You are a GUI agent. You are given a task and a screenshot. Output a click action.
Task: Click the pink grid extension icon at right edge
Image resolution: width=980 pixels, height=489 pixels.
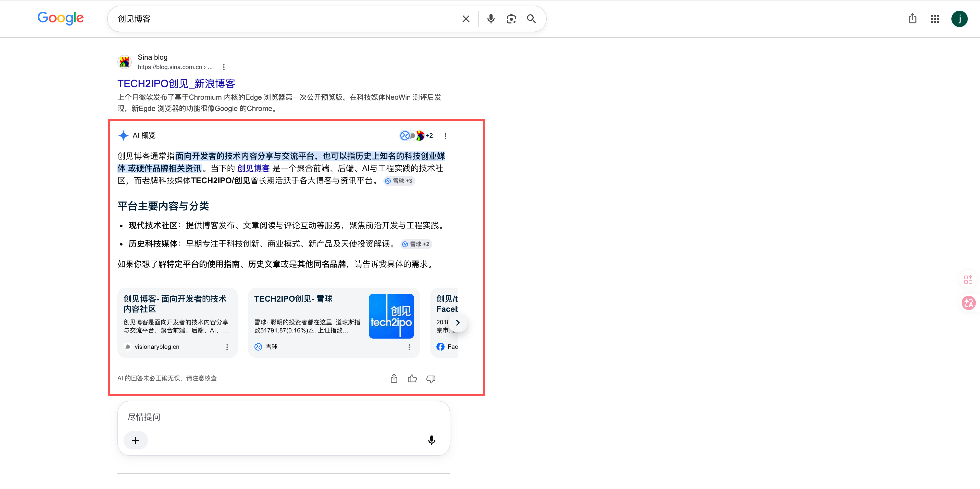pos(968,280)
